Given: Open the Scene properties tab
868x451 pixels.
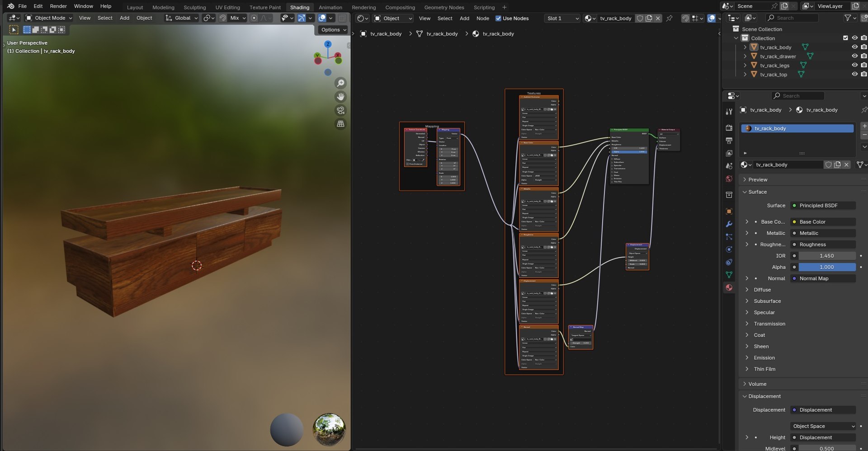Looking at the screenshot, I should point(729,166).
